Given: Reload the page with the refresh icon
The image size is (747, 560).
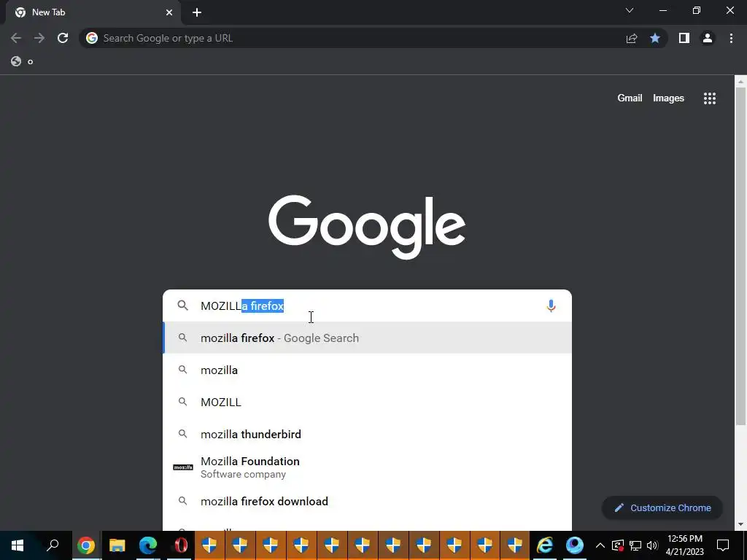Looking at the screenshot, I should click(63, 38).
